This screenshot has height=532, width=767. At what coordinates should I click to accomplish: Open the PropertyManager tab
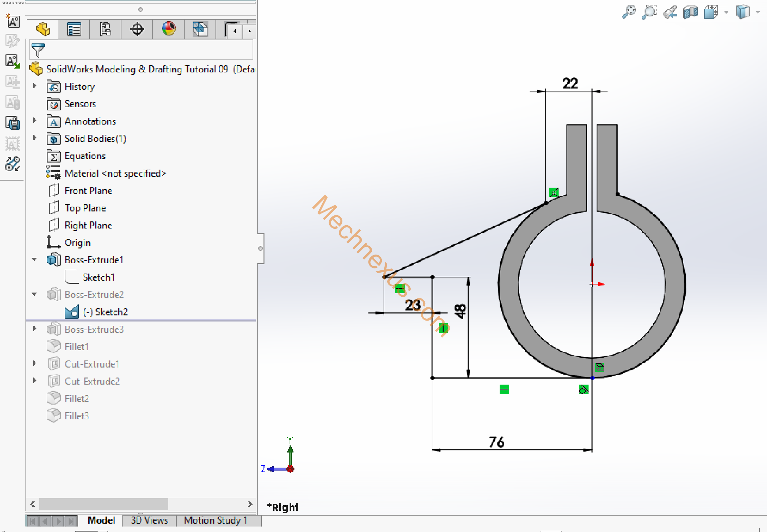click(x=74, y=29)
